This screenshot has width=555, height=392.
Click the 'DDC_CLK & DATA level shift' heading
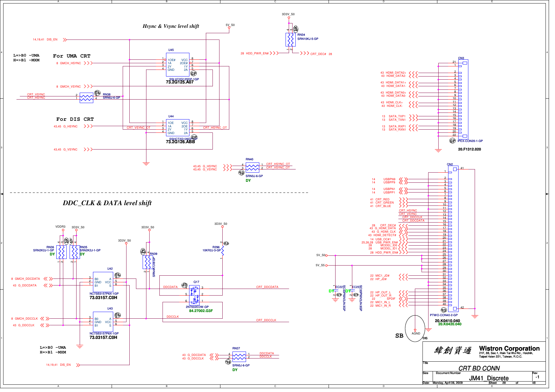click(107, 203)
